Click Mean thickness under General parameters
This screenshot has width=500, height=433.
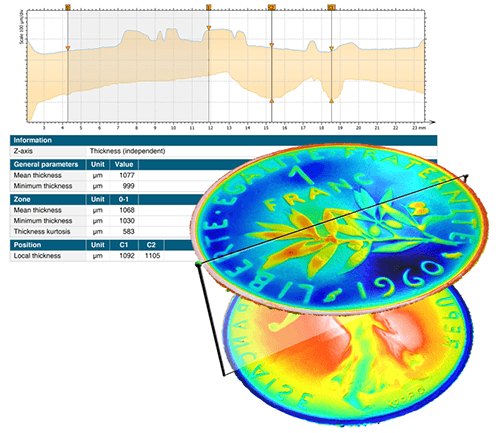point(37,175)
